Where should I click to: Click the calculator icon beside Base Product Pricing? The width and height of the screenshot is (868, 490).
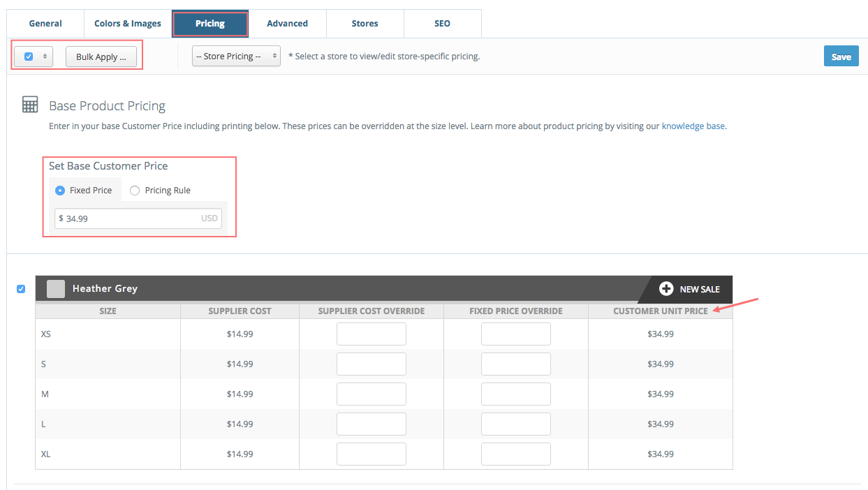[30, 105]
